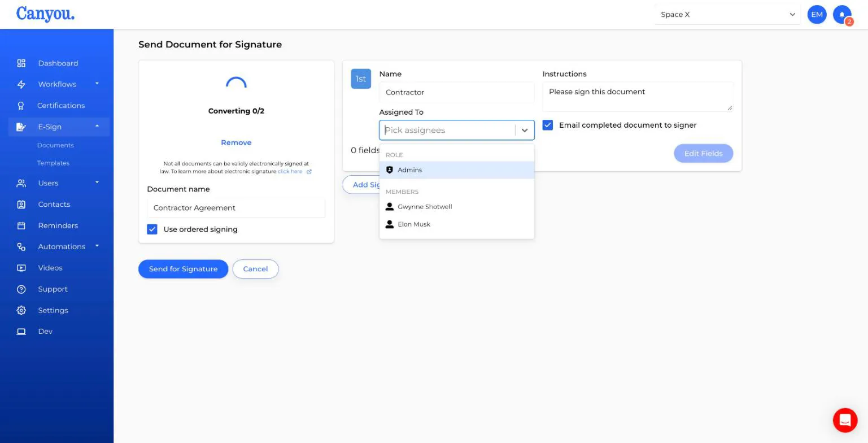Screen dimensions: 868x443
Task: Select Gwynne Shotwell from members list
Action: click(457, 207)
